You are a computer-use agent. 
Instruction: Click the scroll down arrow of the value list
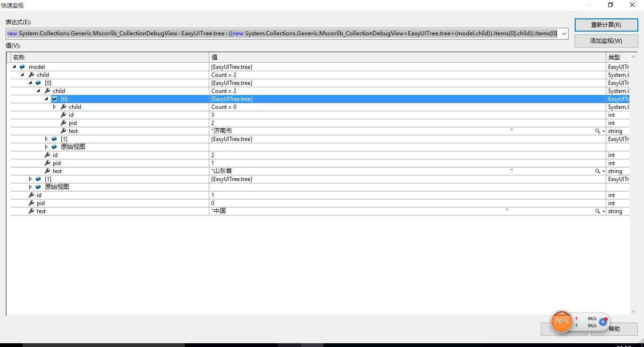click(633, 311)
